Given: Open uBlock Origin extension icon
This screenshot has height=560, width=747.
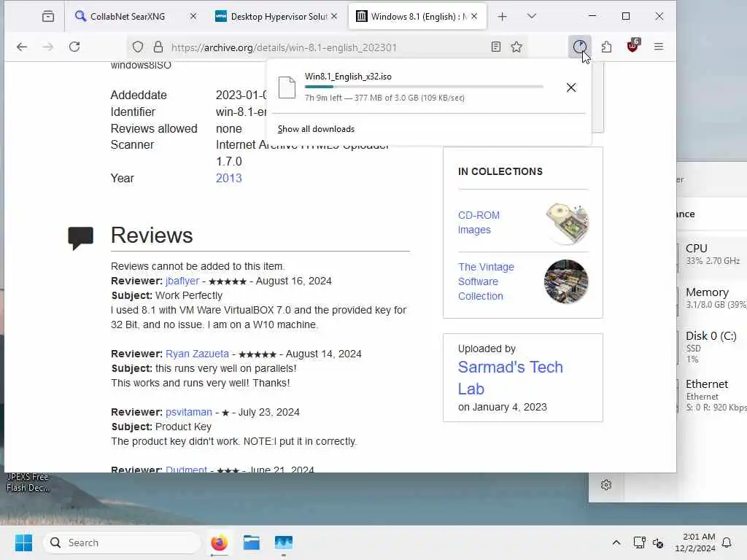Looking at the screenshot, I should pyautogui.click(x=633, y=46).
